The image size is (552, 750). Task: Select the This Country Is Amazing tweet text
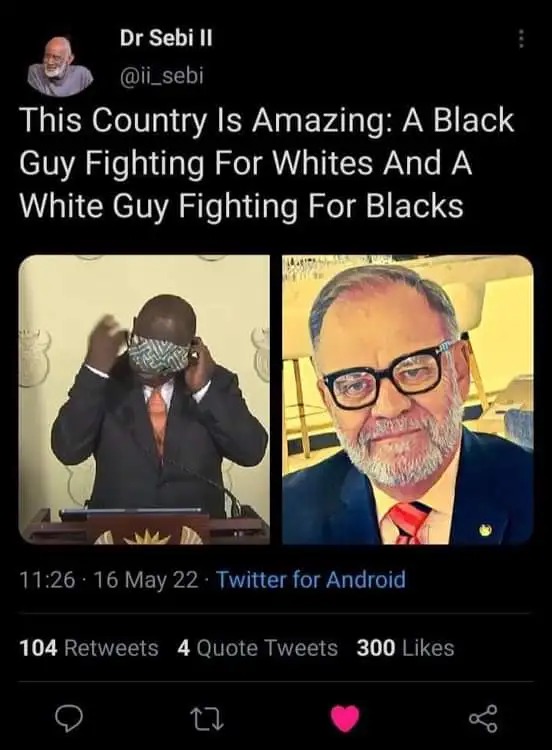pos(266,163)
